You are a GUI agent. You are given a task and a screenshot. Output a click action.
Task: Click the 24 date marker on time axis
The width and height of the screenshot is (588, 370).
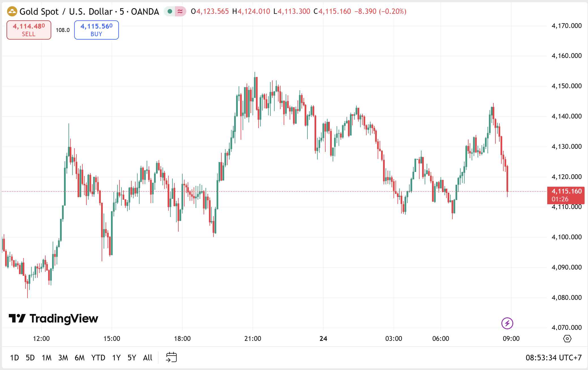(323, 339)
